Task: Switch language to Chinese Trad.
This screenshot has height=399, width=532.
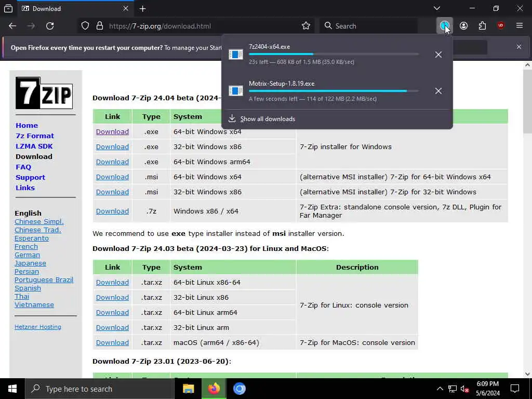Action: tap(37, 230)
